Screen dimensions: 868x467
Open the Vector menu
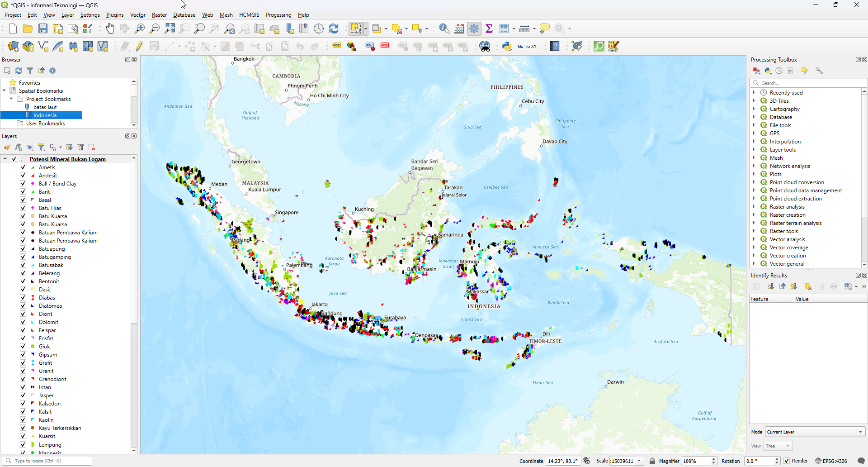137,15
